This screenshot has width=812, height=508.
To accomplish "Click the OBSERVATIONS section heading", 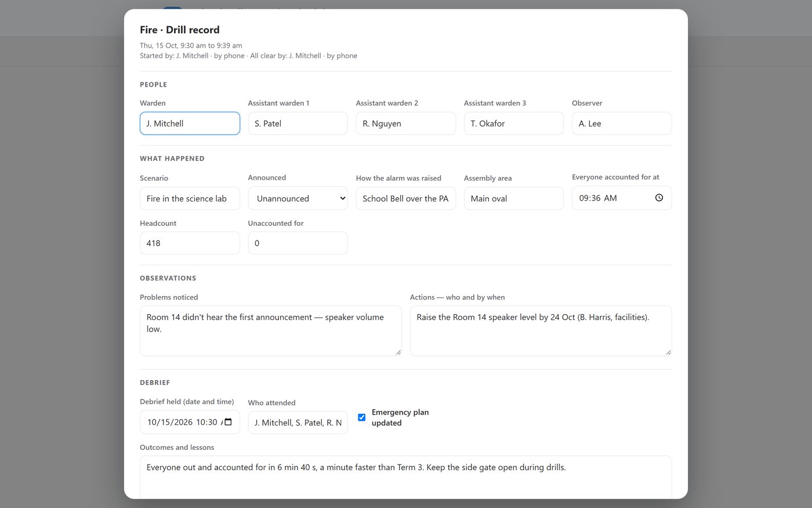I will pos(168,278).
